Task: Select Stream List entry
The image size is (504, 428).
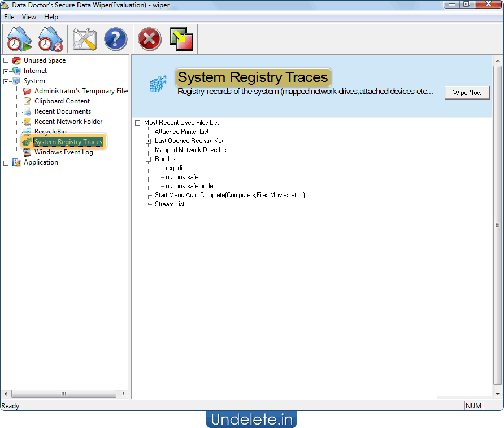Action: pos(170,204)
